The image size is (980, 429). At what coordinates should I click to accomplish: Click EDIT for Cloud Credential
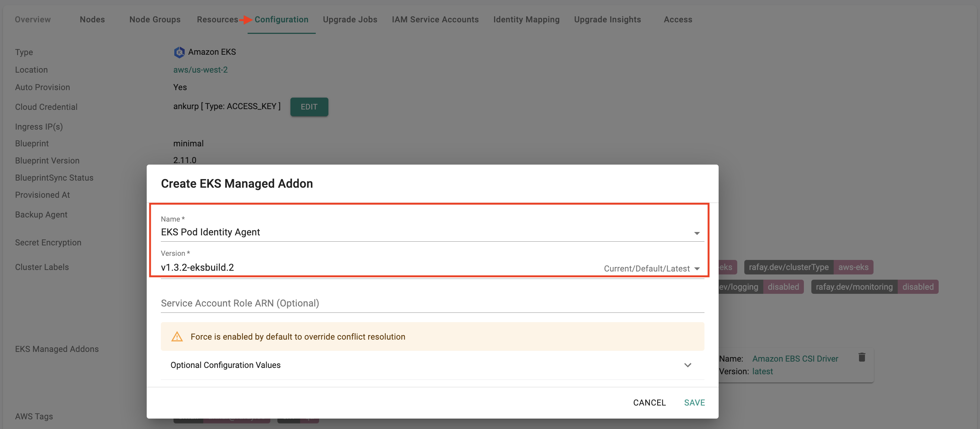309,107
